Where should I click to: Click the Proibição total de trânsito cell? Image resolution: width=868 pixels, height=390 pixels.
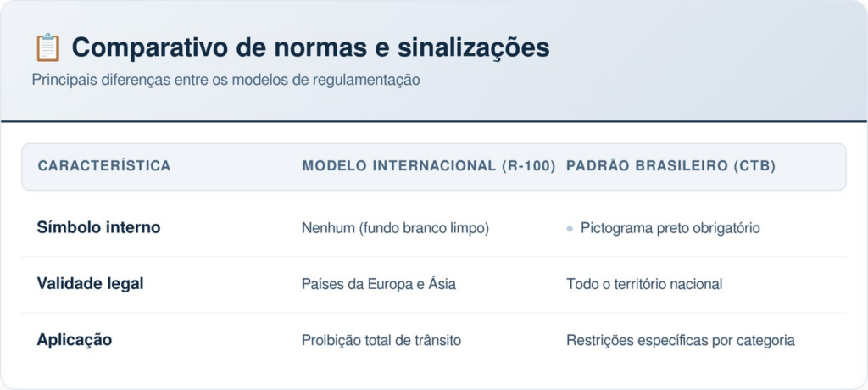[381, 341]
